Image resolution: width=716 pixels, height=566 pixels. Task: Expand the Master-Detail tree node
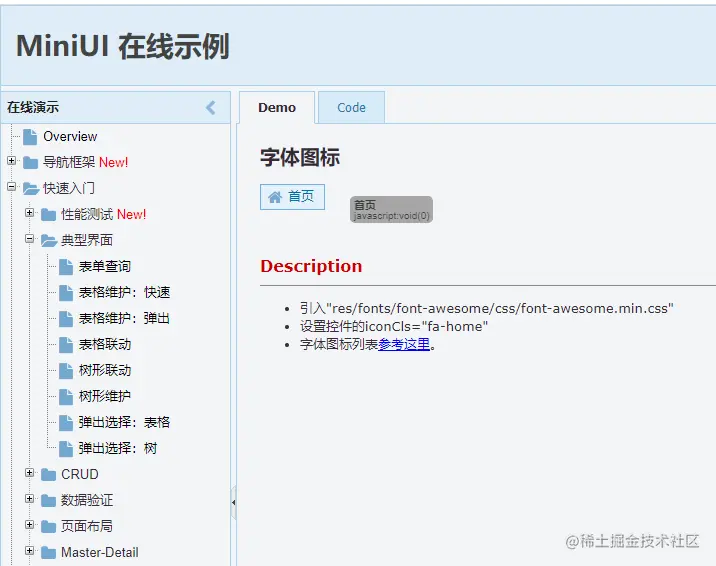30,551
